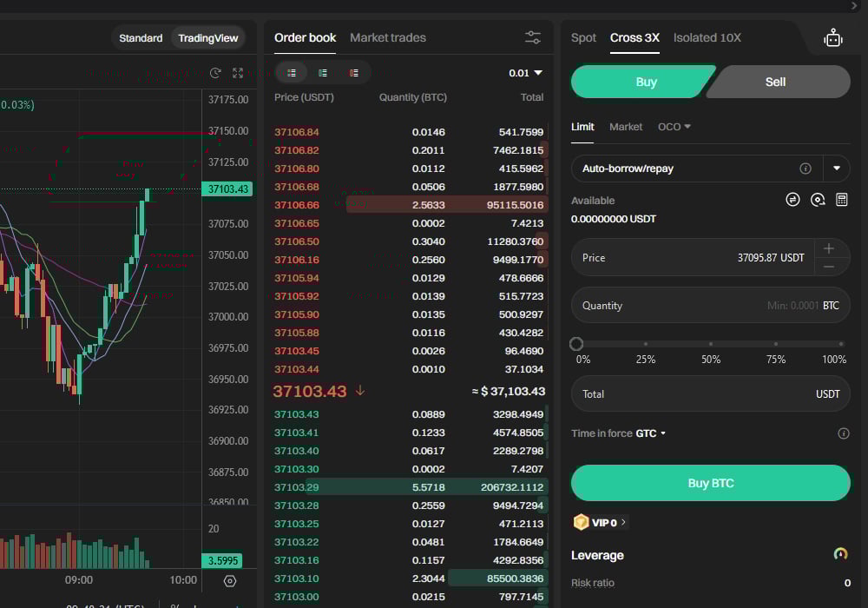This screenshot has width=868, height=608.
Task: Show only buy orders in order book
Action: (323, 73)
